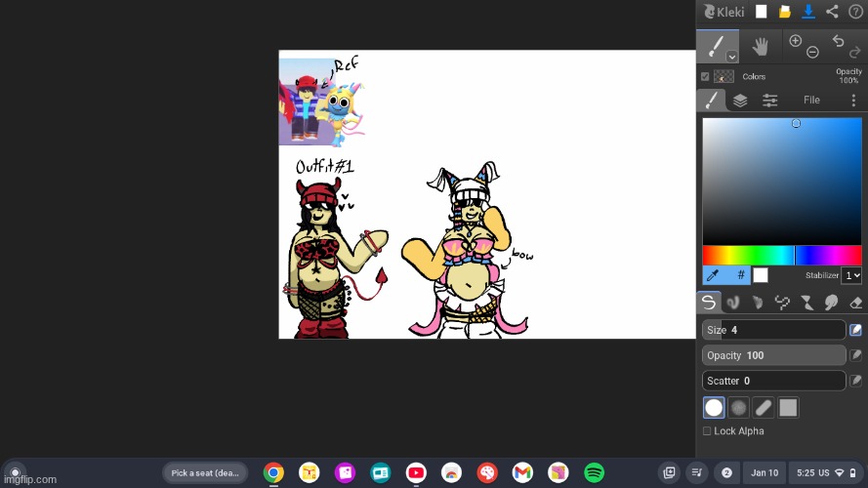The height and width of the screenshot is (488, 868).
Task: Open an image with the folder icon
Action: 784,12
